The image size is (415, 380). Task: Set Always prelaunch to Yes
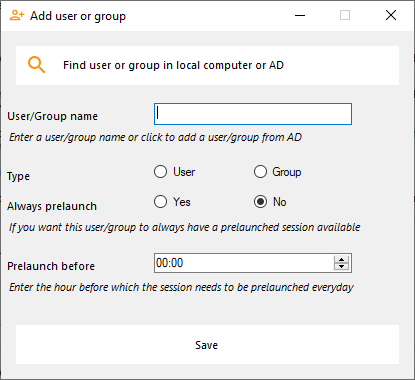(161, 202)
